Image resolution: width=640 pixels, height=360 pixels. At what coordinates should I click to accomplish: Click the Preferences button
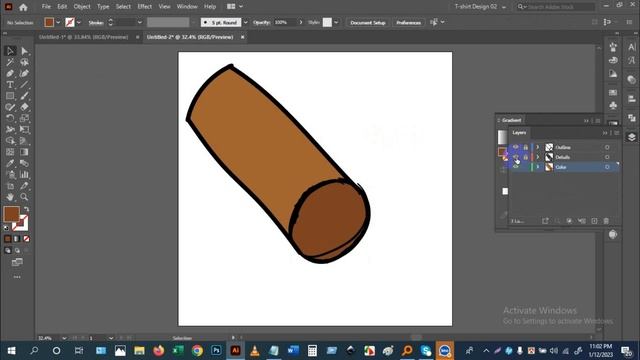point(408,22)
